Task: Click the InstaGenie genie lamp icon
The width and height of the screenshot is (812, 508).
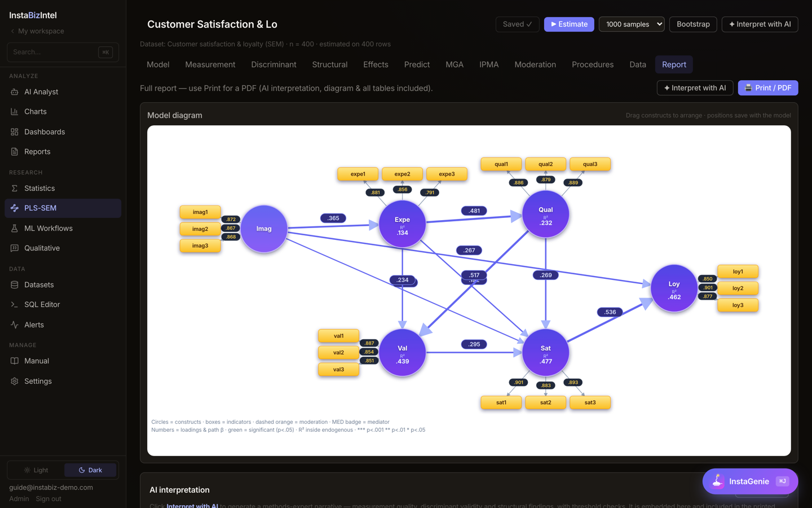Action: 717,481
